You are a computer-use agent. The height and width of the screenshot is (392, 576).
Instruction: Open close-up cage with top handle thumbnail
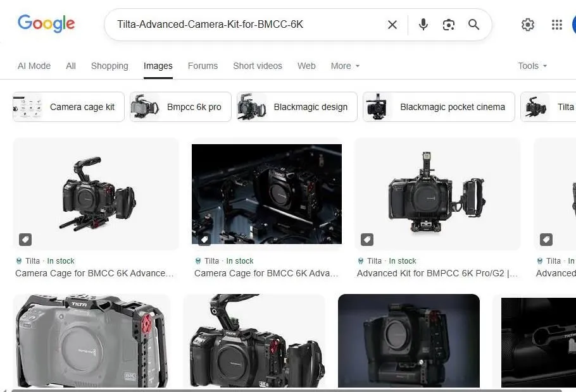click(254, 341)
